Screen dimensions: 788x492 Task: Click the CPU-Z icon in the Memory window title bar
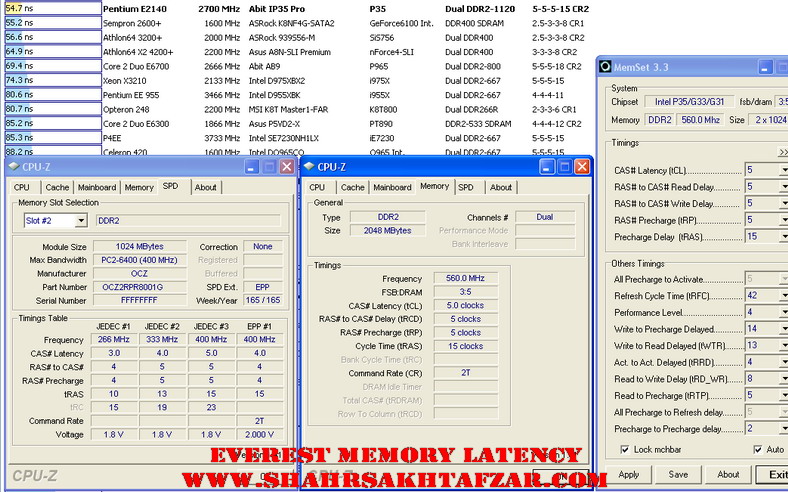(x=309, y=166)
